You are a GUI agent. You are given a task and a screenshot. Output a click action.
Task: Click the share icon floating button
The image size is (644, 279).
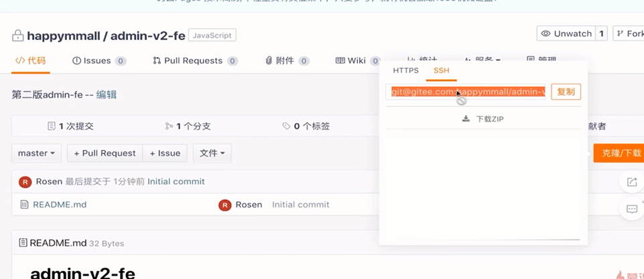632,182
